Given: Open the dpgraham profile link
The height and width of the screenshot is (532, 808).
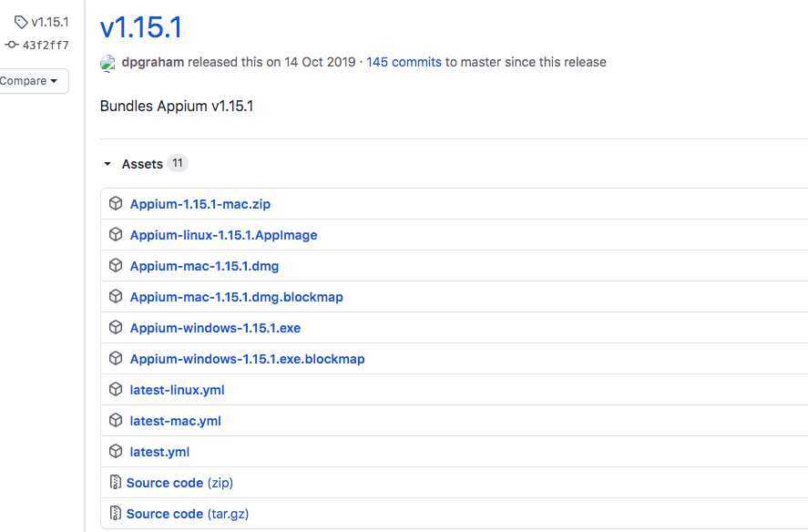Looking at the screenshot, I should coord(153,62).
